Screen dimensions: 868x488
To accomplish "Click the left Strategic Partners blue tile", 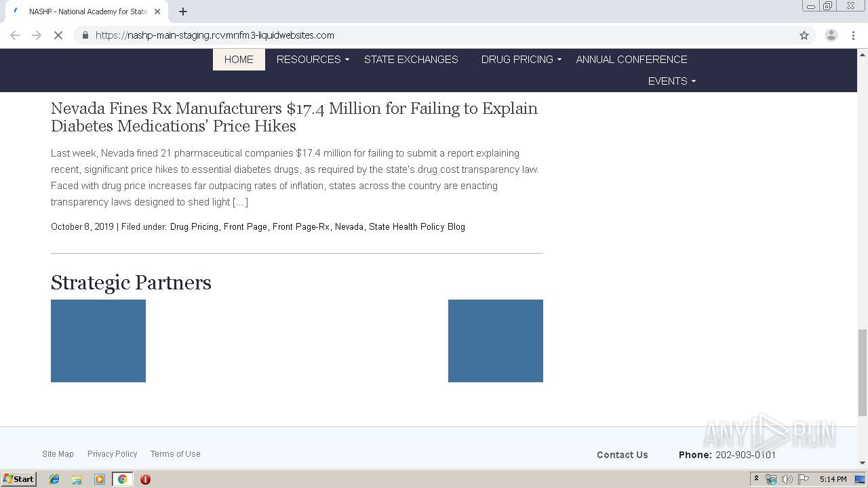I will [98, 341].
